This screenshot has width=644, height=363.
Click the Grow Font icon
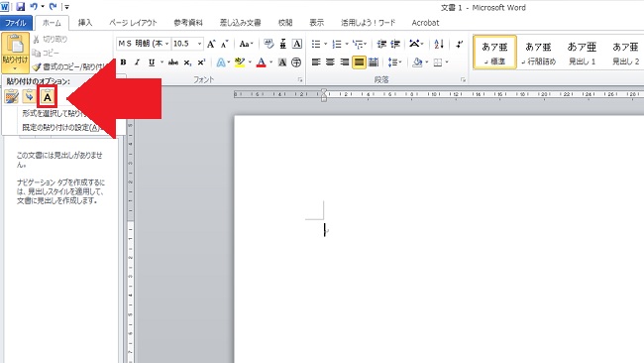[x=211, y=44]
